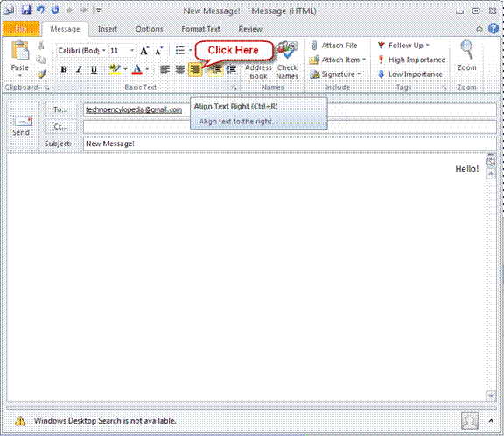Expand the bullets style dropdown

tap(190, 51)
